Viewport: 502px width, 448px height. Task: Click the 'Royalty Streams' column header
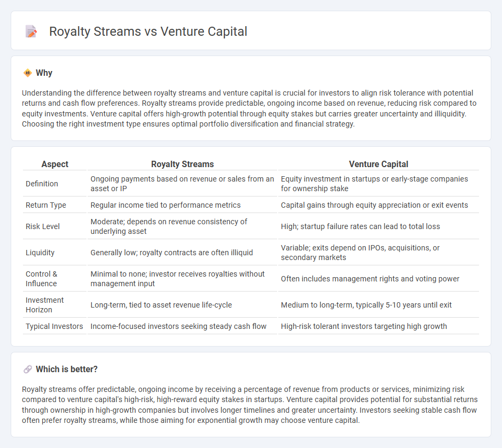tap(182, 164)
